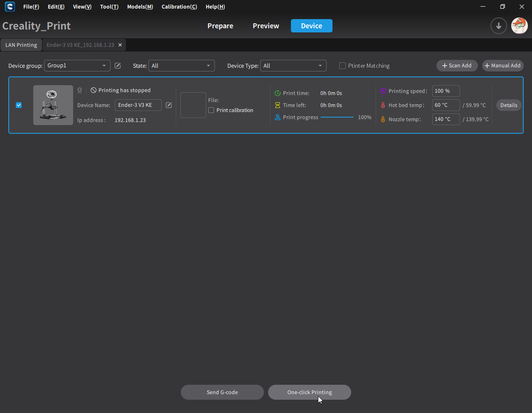Open printer Details
This screenshot has height=413, width=532.
pyautogui.click(x=509, y=105)
